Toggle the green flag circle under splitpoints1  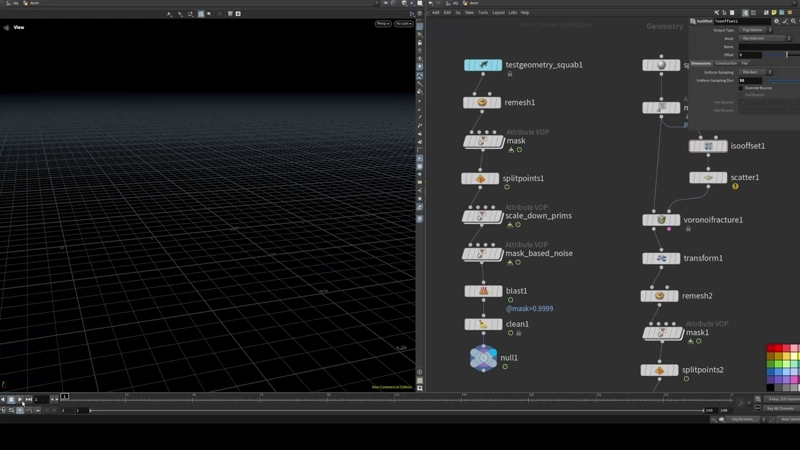pyautogui.click(x=507, y=187)
